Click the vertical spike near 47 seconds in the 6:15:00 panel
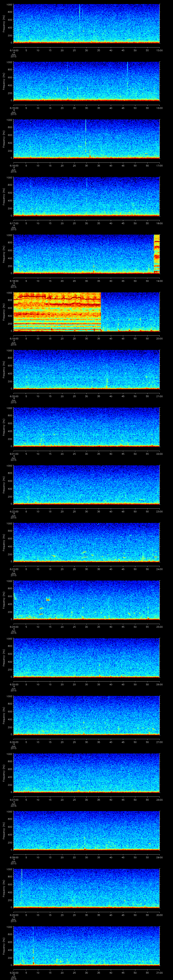The height and width of the screenshot is (980, 173). click(127, 70)
